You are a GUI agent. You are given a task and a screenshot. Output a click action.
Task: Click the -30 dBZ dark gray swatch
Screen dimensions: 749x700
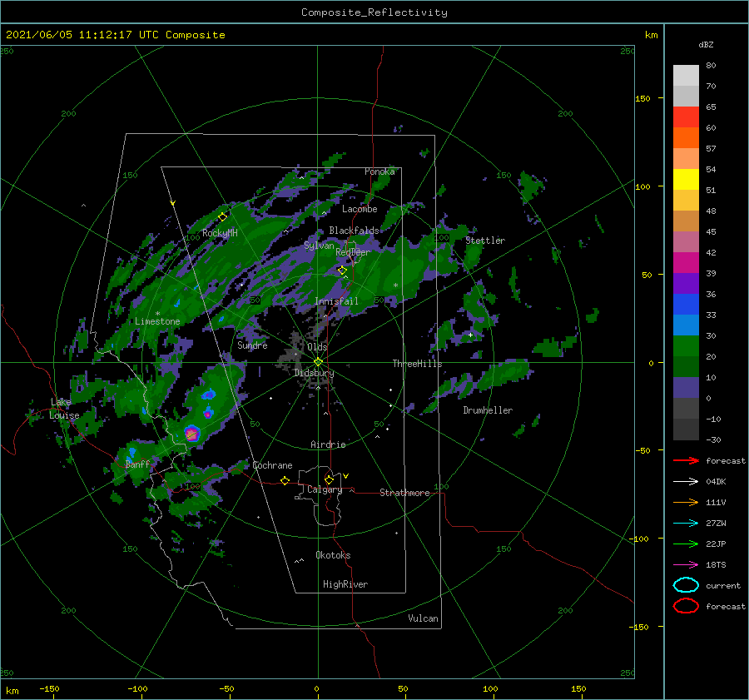[686, 429]
